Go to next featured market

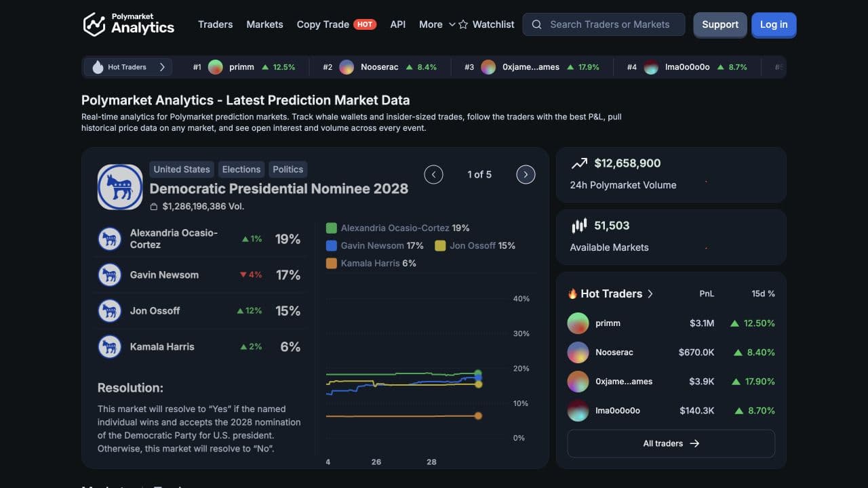(526, 174)
